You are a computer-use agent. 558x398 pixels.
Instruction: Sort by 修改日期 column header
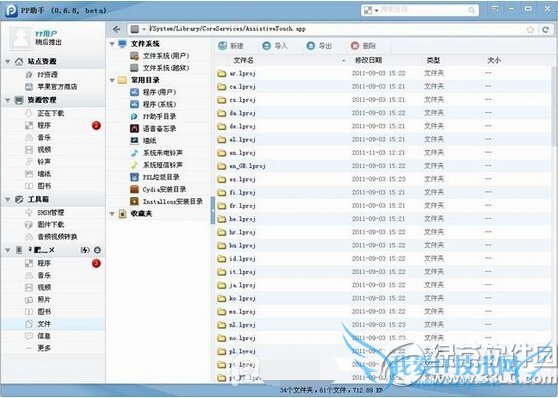click(x=368, y=61)
